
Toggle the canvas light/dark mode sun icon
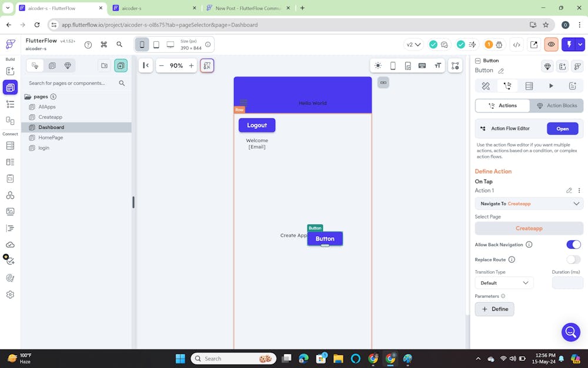[377, 66]
